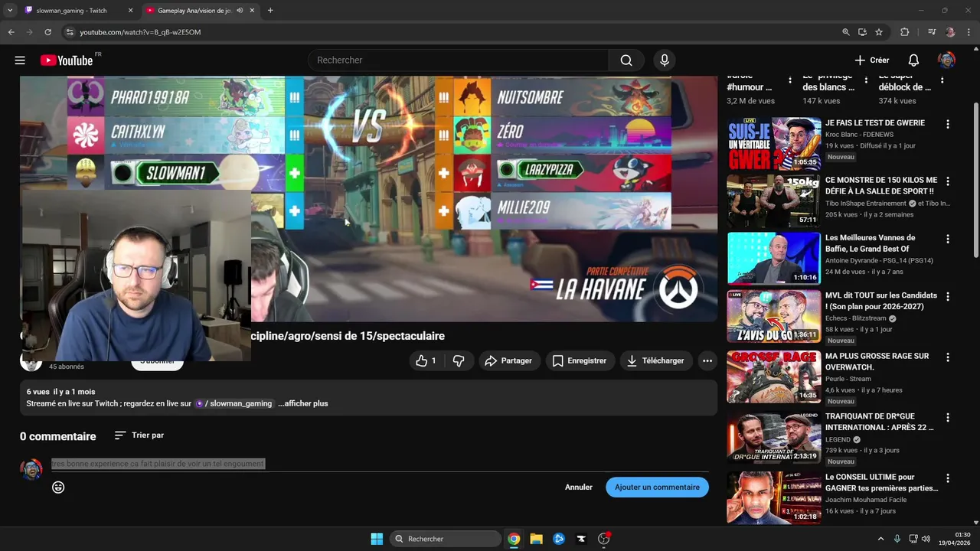
Task: Open Chrome zoom magnifier in address bar
Action: 845,32
